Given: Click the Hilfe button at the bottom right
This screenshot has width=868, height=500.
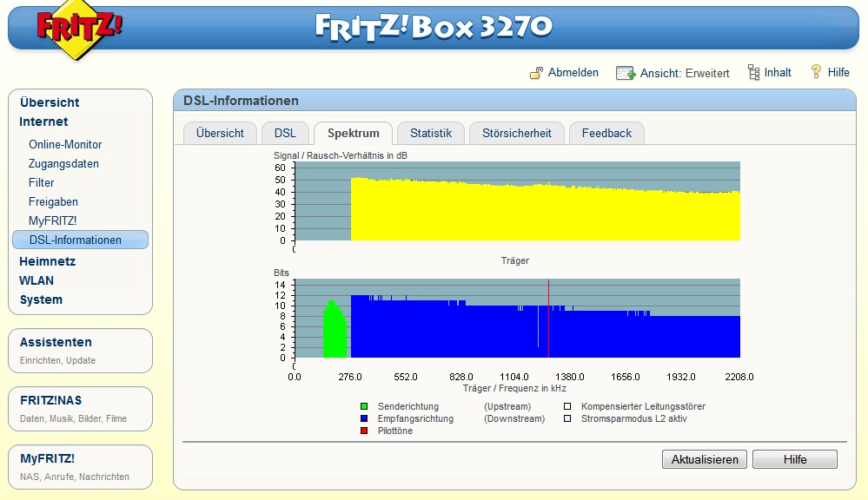Looking at the screenshot, I should pyautogui.click(x=795, y=459).
